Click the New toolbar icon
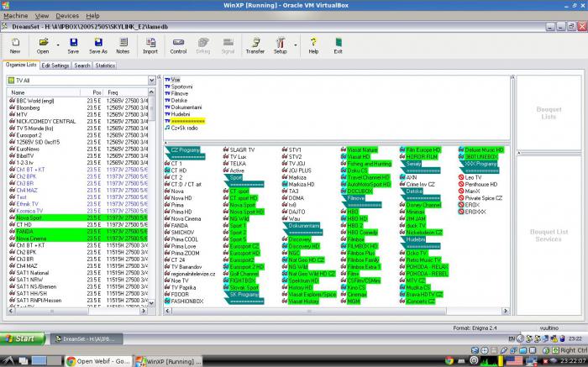Image resolution: width=588 pixels, height=367 pixels. click(x=15, y=45)
